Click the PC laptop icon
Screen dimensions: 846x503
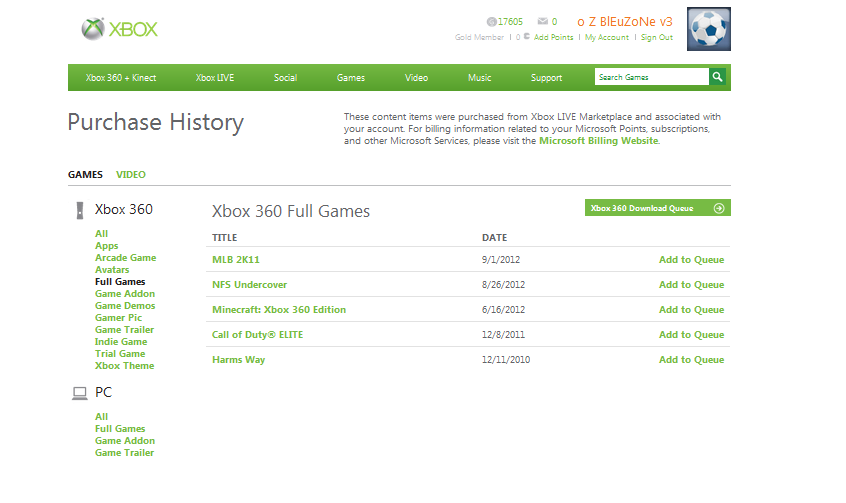coord(80,393)
